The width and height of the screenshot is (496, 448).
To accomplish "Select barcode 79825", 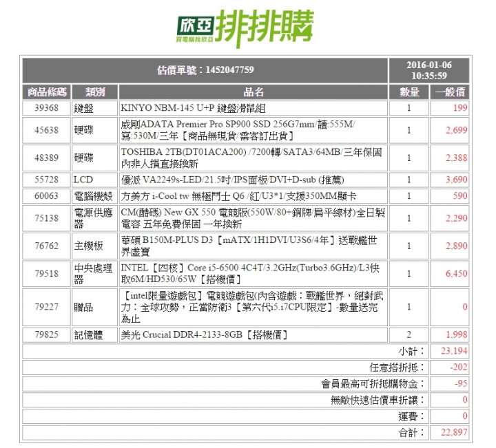I will [x=47, y=334].
